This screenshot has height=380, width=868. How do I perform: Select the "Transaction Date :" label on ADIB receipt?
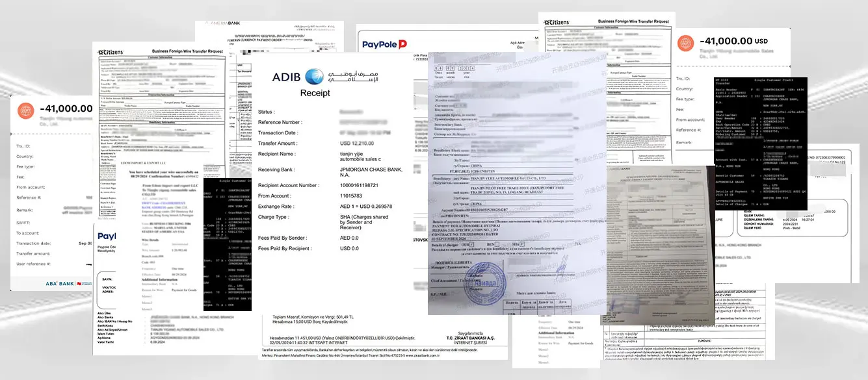(x=277, y=133)
